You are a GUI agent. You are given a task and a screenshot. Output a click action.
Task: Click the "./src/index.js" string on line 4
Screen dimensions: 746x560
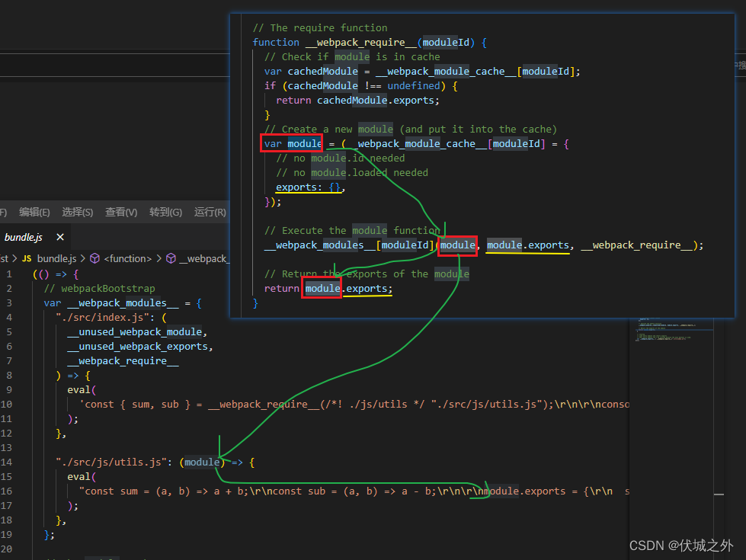point(101,317)
